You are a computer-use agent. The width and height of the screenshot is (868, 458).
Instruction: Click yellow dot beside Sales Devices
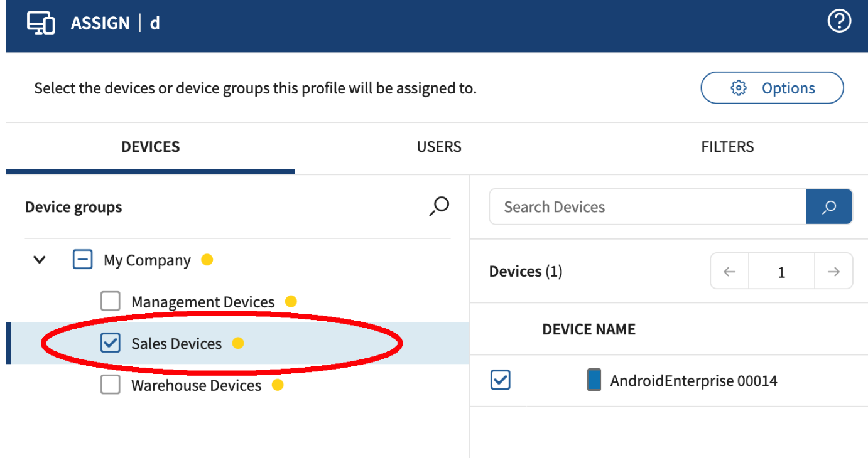tap(237, 343)
